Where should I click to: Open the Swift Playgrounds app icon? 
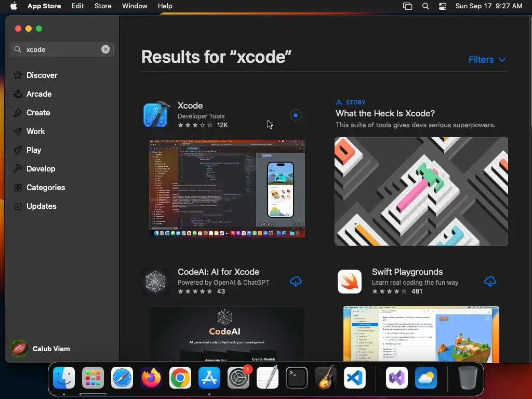click(350, 281)
